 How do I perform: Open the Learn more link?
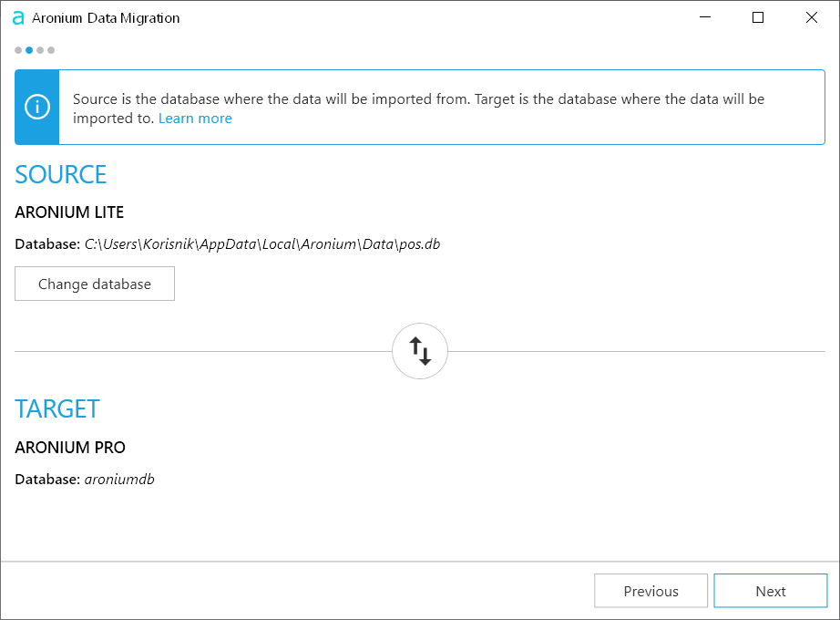click(x=195, y=118)
